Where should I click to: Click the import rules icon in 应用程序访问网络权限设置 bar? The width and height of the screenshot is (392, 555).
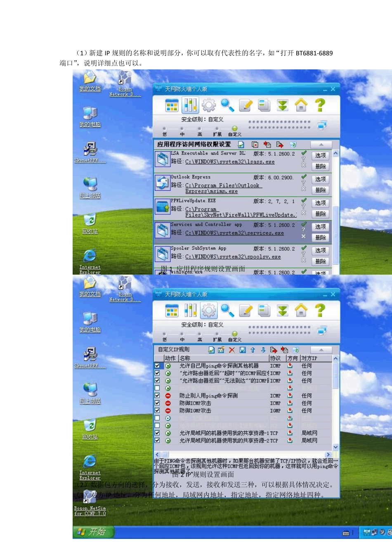click(267, 145)
